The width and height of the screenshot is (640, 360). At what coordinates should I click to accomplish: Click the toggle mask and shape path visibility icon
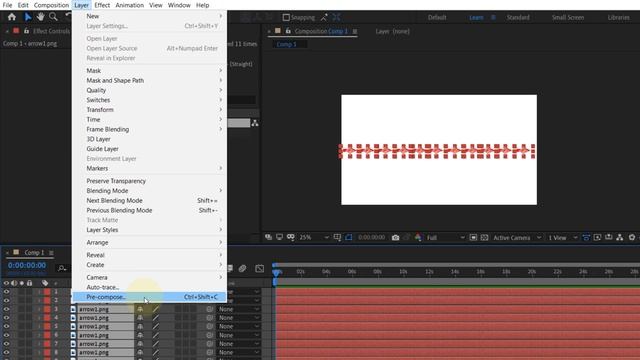click(x=291, y=237)
